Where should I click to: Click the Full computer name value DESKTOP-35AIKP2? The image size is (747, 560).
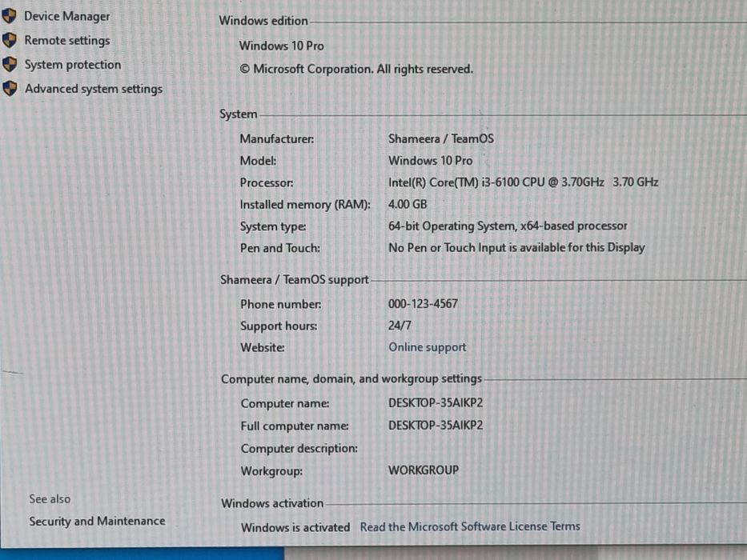click(x=436, y=426)
